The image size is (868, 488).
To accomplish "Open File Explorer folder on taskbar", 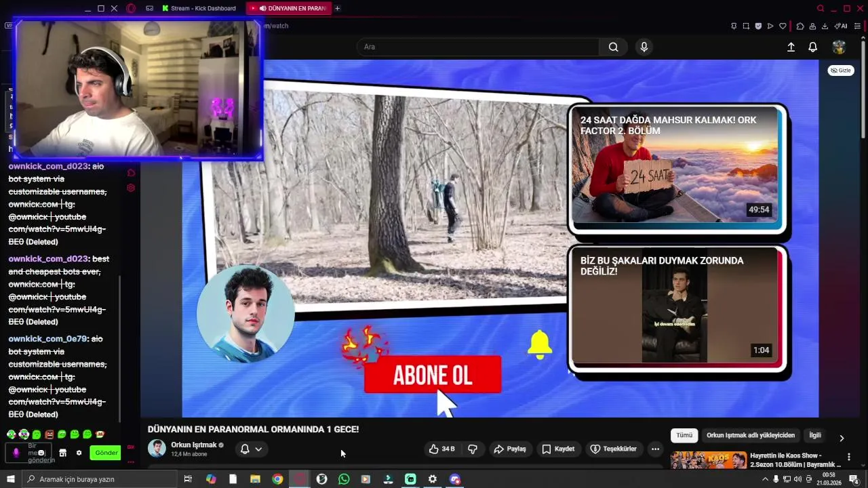I will point(255,479).
